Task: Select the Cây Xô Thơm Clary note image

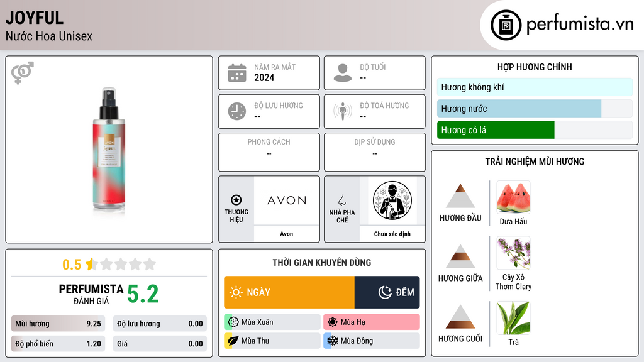Action: 513,253
